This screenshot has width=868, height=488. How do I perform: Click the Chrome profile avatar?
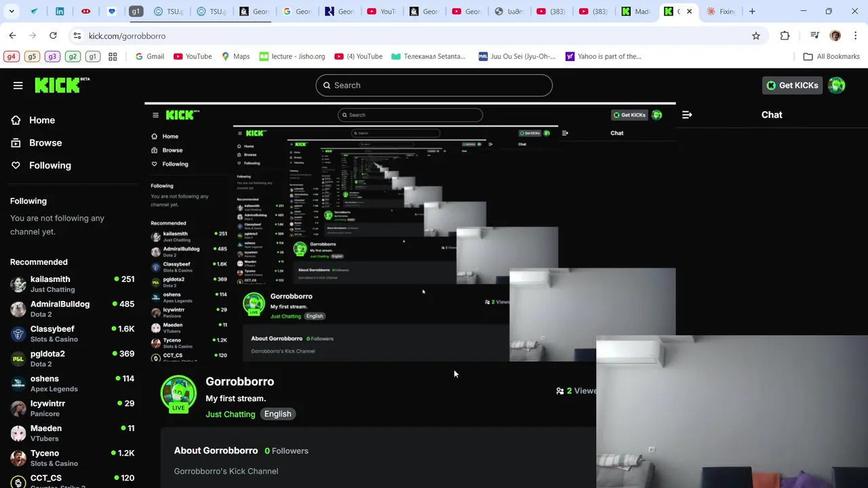coord(835,36)
